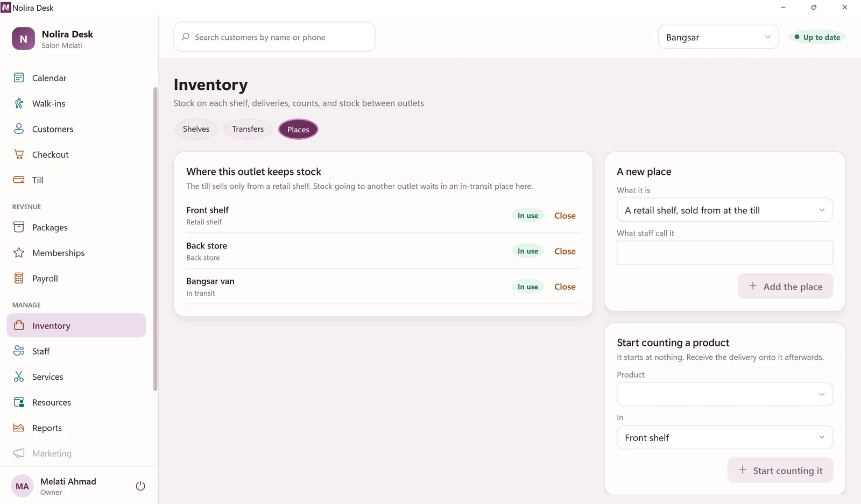The width and height of the screenshot is (861, 504).
Task: Open the Bangsar outlet dropdown
Action: pyautogui.click(x=718, y=37)
